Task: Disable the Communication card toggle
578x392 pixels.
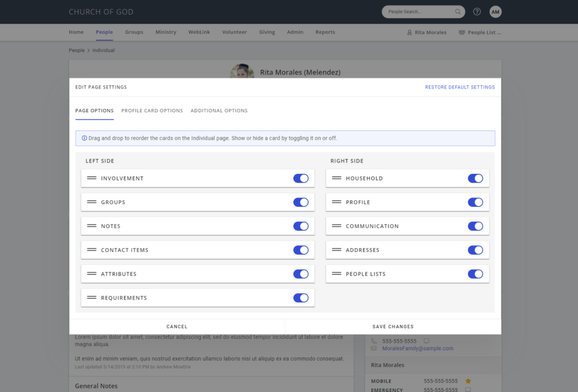Action: pyautogui.click(x=475, y=226)
